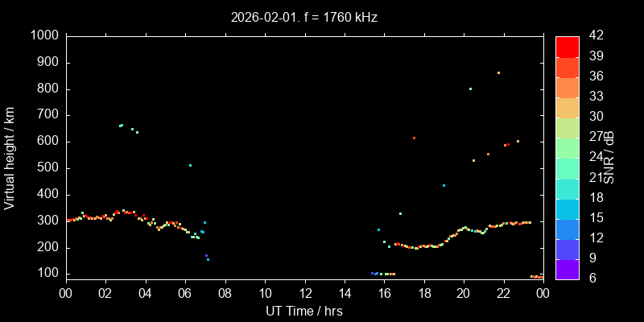Click the turquoise 18–21 dB colorbar band
This screenshot has width=644, height=322.
click(x=568, y=188)
